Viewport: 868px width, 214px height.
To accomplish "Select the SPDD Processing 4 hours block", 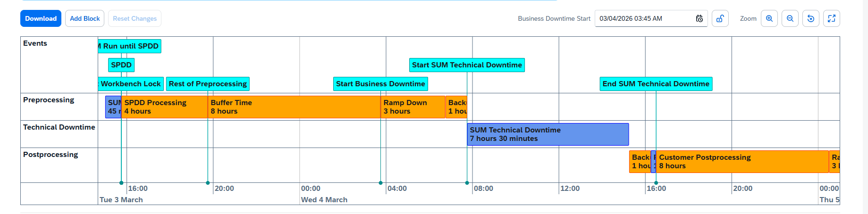I will (164, 107).
